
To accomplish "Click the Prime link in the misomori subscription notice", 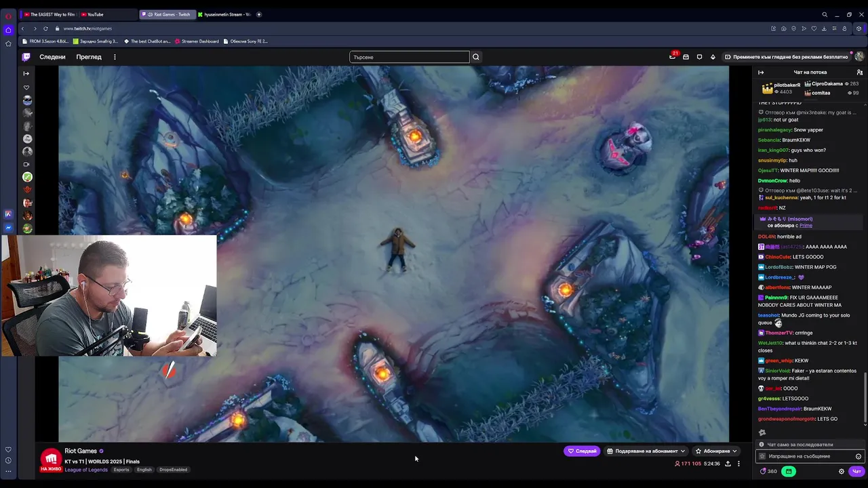I will [x=806, y=225].
